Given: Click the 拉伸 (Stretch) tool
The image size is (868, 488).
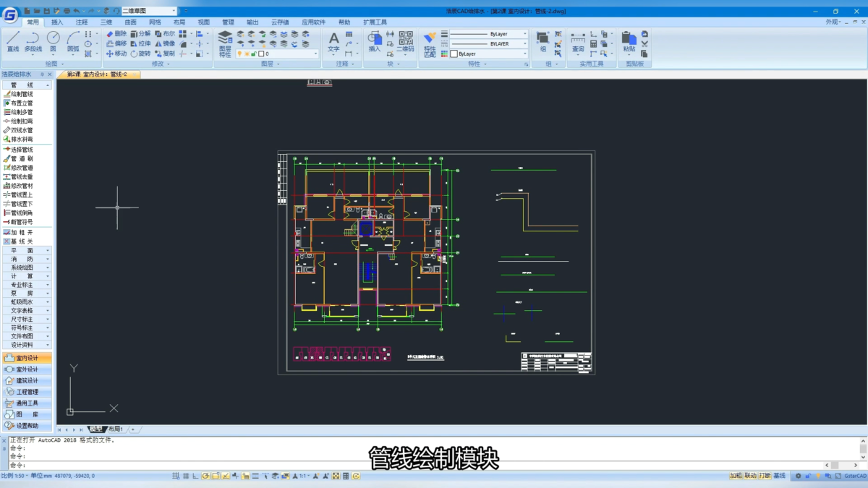Looking at the screenshot, I should tap(140, 43).
